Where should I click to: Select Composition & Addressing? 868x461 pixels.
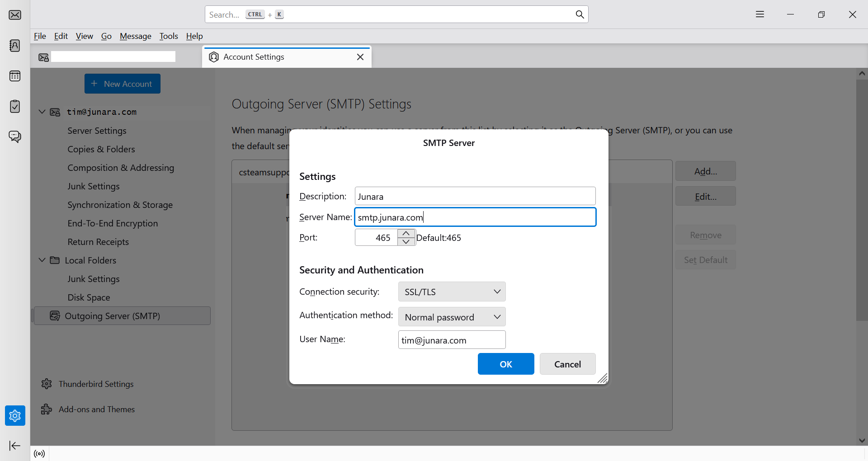pyautogui.click(x=121, y=168)
